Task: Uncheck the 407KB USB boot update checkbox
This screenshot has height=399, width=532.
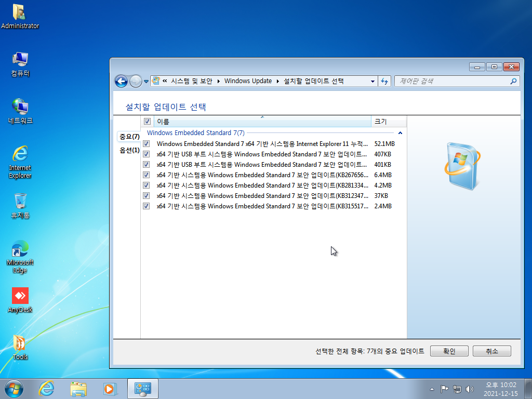Action: click(146, 154)
